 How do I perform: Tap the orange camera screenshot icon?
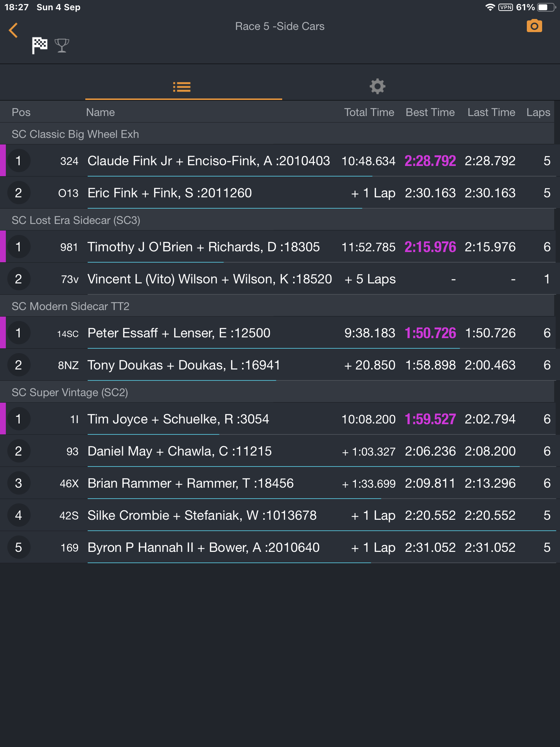click(x=534, y=26)
